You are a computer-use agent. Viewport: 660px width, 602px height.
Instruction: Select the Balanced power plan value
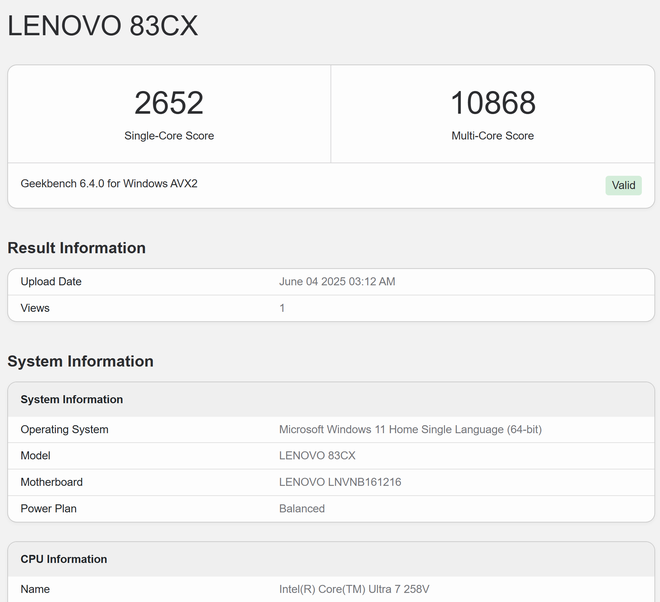point(302,509)
